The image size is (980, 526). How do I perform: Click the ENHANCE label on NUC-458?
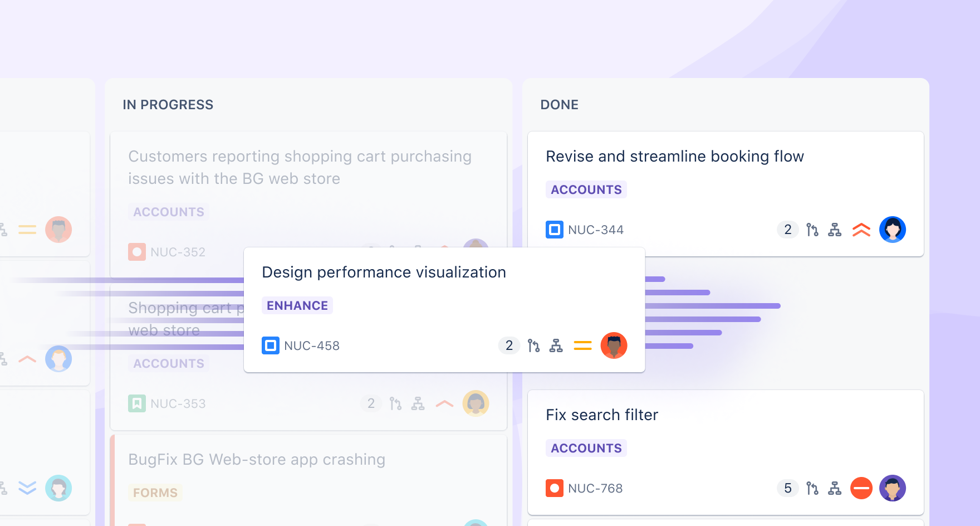297,305
